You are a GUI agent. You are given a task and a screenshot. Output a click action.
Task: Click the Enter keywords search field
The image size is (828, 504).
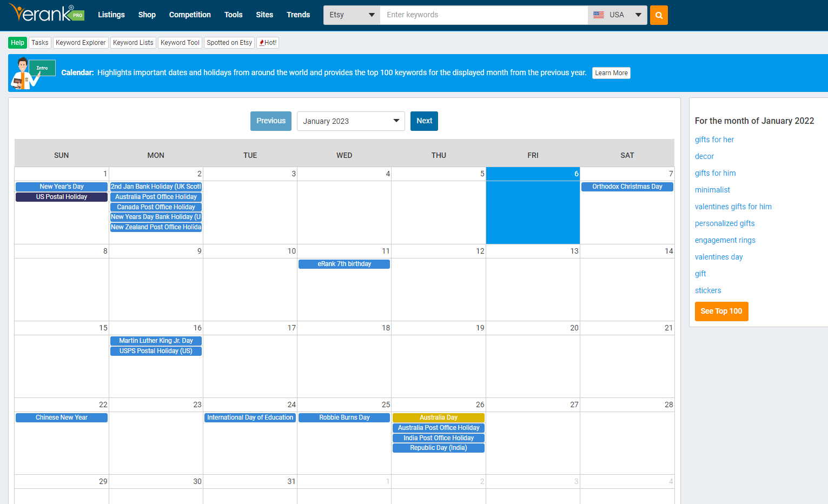[484, 15]
